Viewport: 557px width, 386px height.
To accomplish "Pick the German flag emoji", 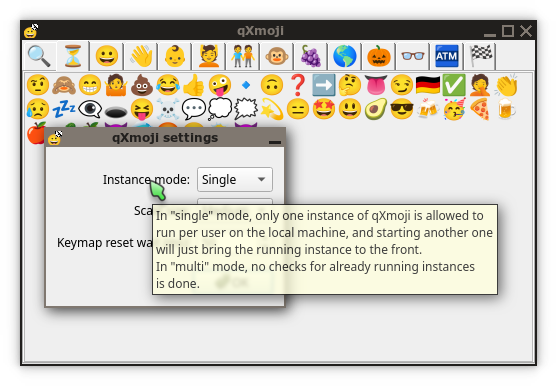I will click(x=428, y=85).
